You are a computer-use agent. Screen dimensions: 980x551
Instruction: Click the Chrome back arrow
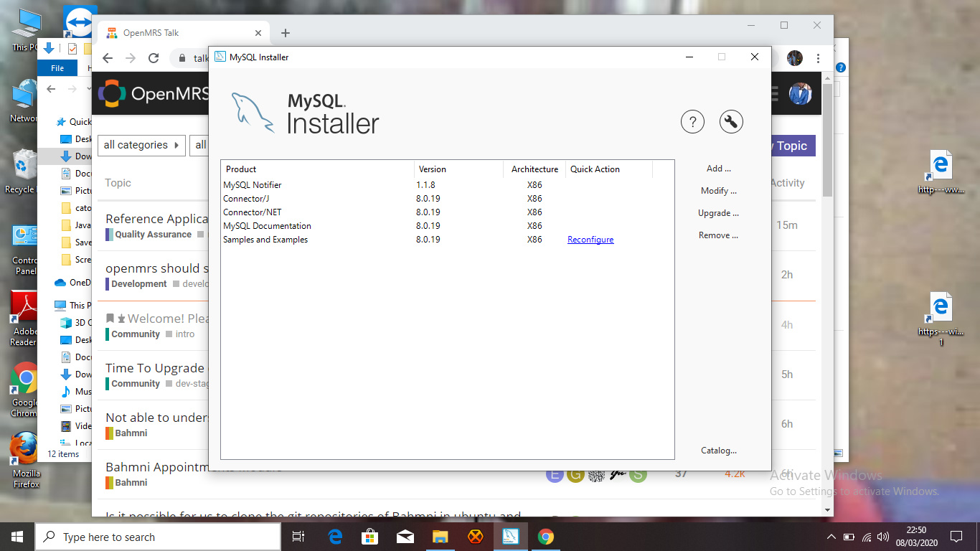(108, 58)
